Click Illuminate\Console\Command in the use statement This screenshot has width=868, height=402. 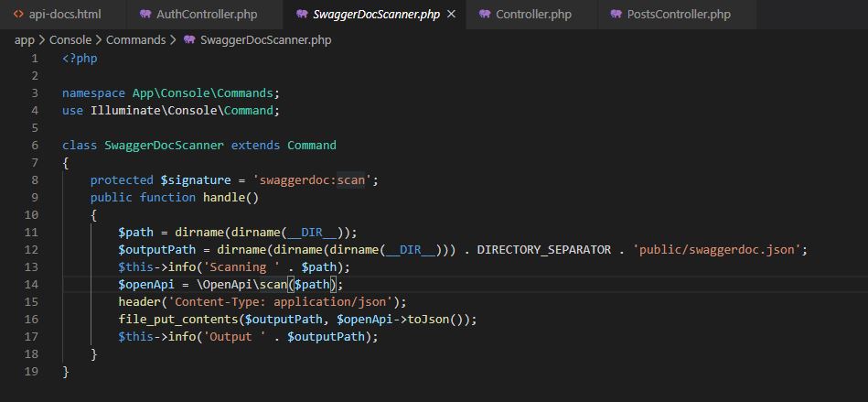pos(182,110)
